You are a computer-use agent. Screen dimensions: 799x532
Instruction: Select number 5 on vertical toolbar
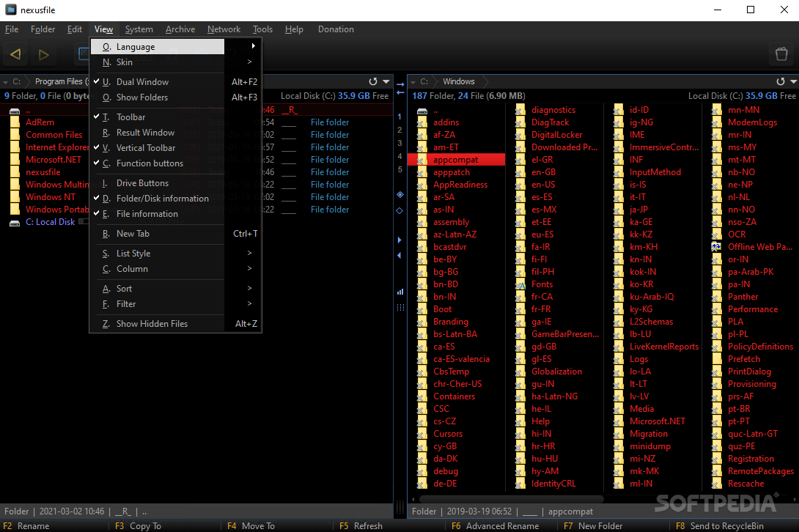[399, 169]
